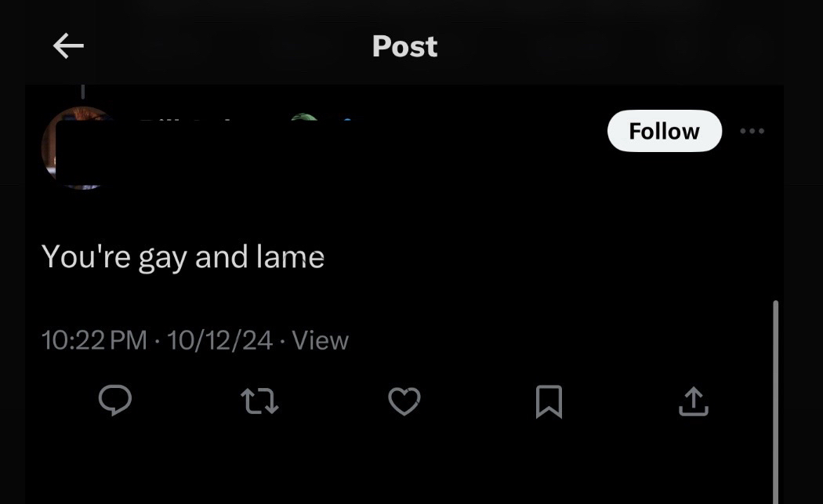Viewport: 823px width, 504px height.
Task: Click the blue badge after the green badge
Action: 346,120
